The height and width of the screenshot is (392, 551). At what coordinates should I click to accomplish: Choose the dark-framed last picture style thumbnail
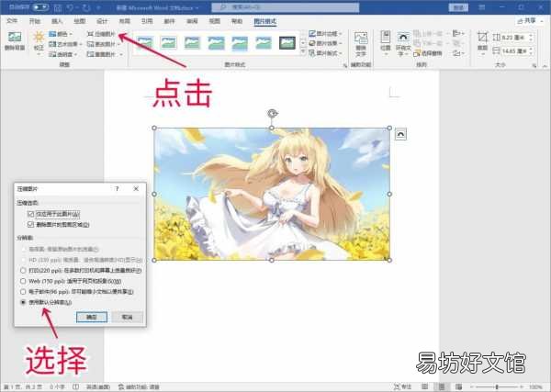(287, 43)
